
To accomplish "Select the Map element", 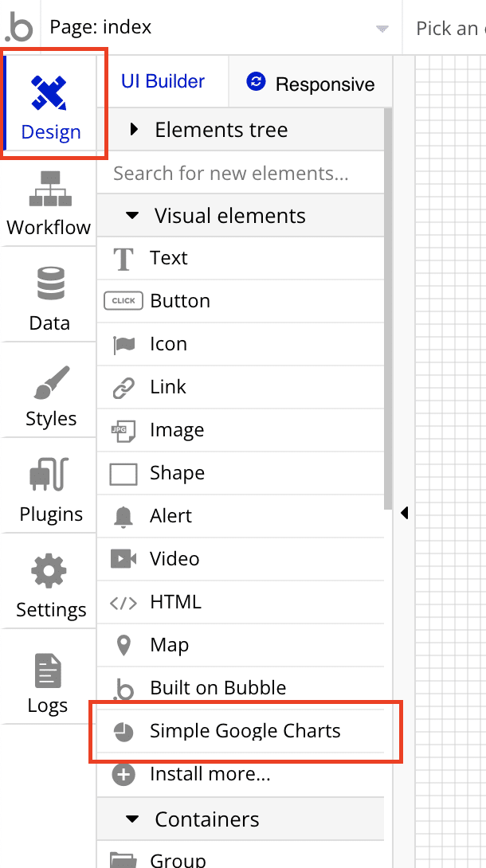I will click(241, 645).
